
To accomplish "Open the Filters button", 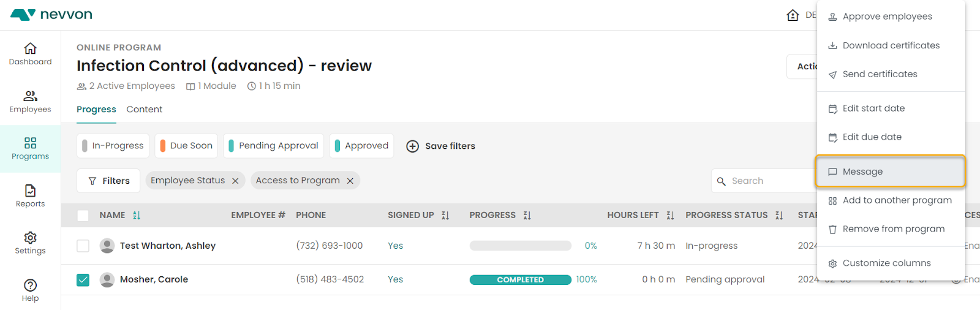I will (108, 181).
